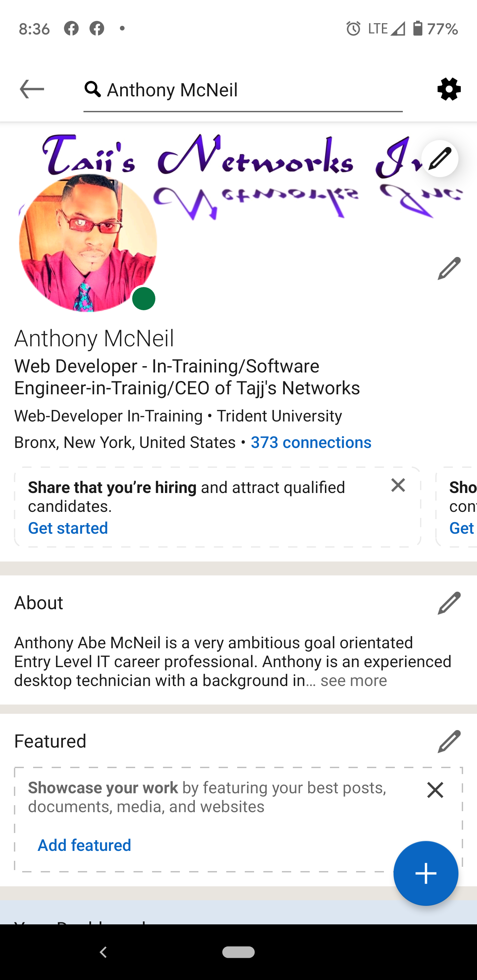Image resolution: width=477 pixels, height=980 pixels.
Task: Tap the Android back navigation button
Action: tap(103, 952)
